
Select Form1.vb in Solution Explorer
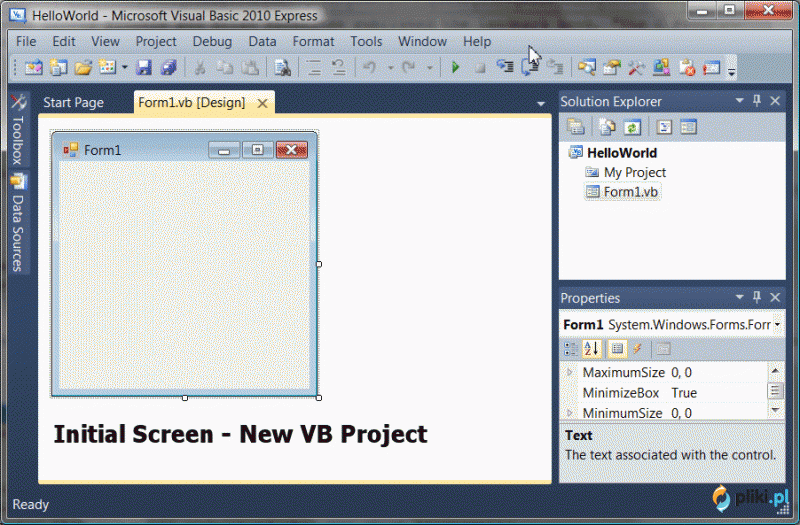[631, 192]
